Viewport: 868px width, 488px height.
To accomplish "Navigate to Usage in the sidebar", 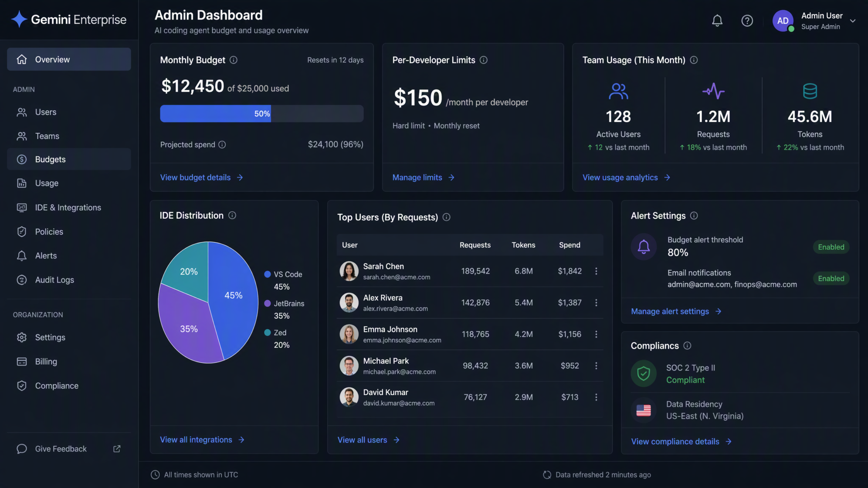I will pos(69,183).
